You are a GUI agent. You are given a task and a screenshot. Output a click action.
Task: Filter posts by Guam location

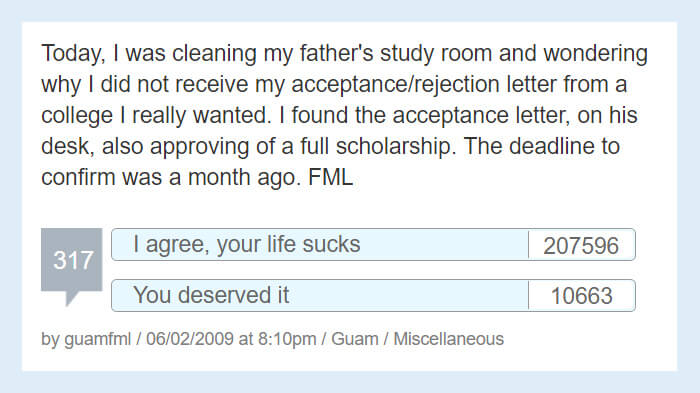(x=354, y=339)
